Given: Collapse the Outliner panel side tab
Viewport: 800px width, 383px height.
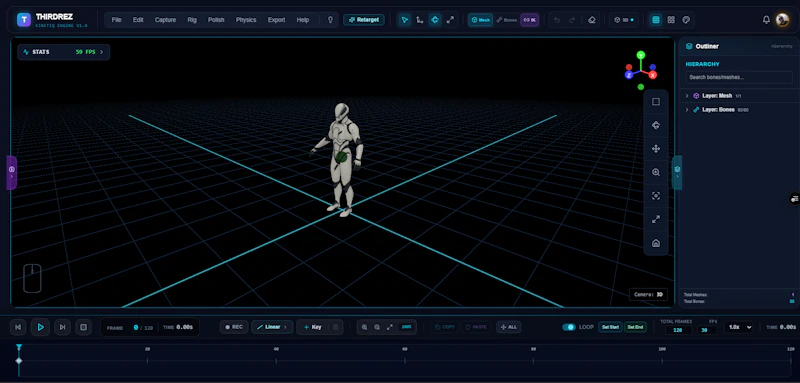Looking at the screenshot, I should coord(677,172).
